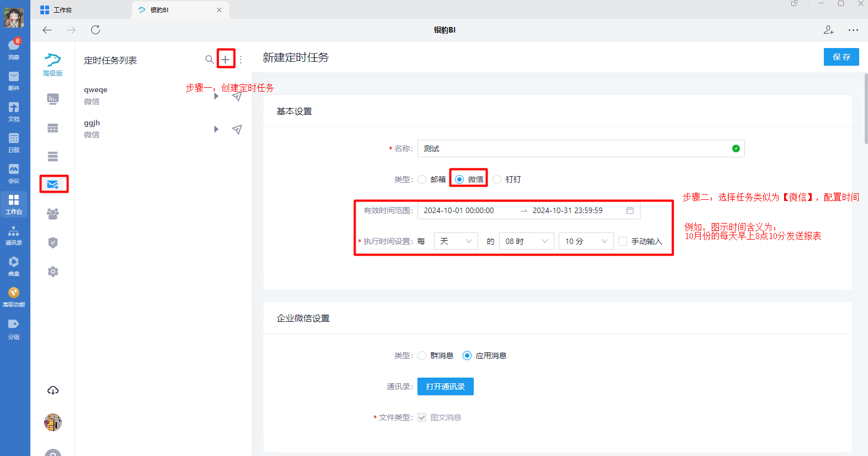This screenshot has width=868, height=456.
Task: Send the qweqe task now
Action: pyautogui.click(x=237, y=97)
